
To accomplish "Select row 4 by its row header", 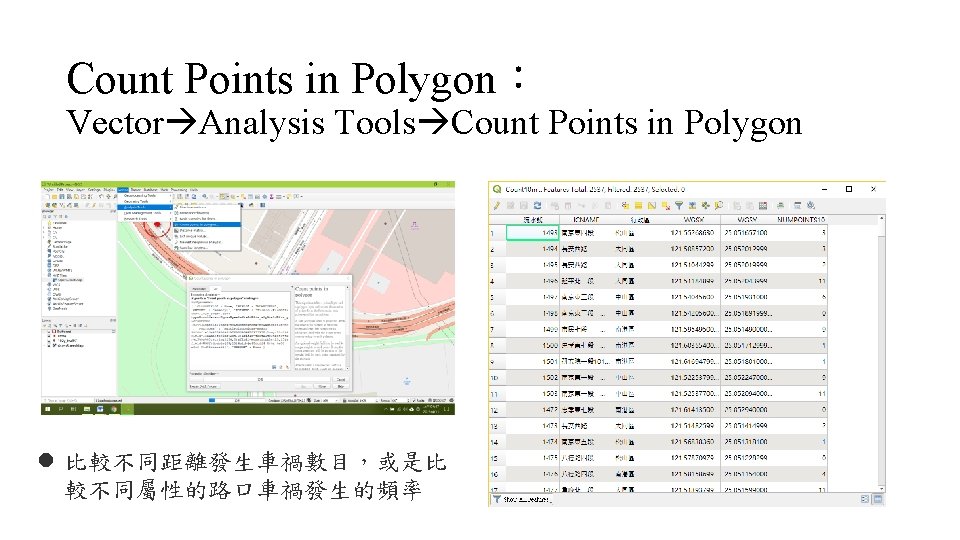I will [497, 281].
